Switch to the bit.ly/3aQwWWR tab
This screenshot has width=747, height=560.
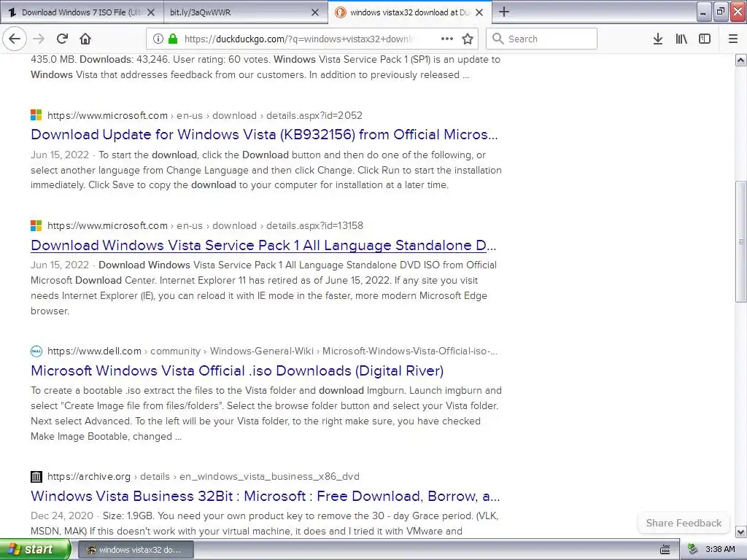coord(246,12)
